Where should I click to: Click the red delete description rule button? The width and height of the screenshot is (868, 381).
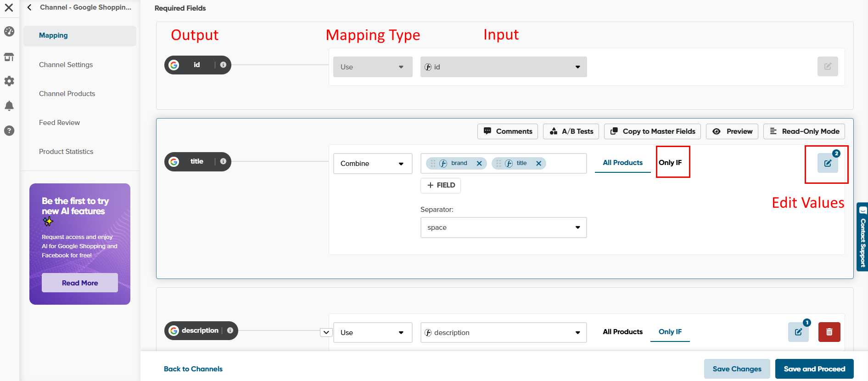tap(829, 332)
